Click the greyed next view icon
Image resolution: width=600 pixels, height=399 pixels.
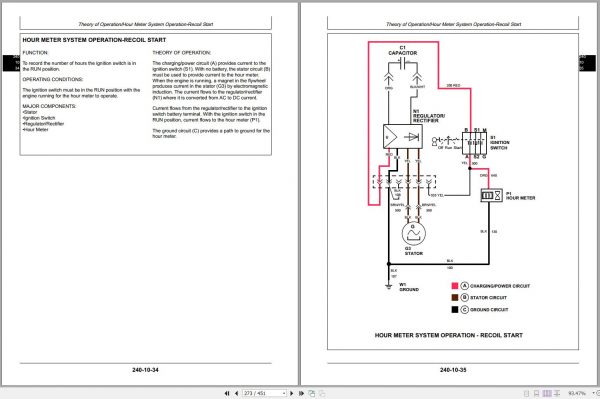tap(322, 393)
